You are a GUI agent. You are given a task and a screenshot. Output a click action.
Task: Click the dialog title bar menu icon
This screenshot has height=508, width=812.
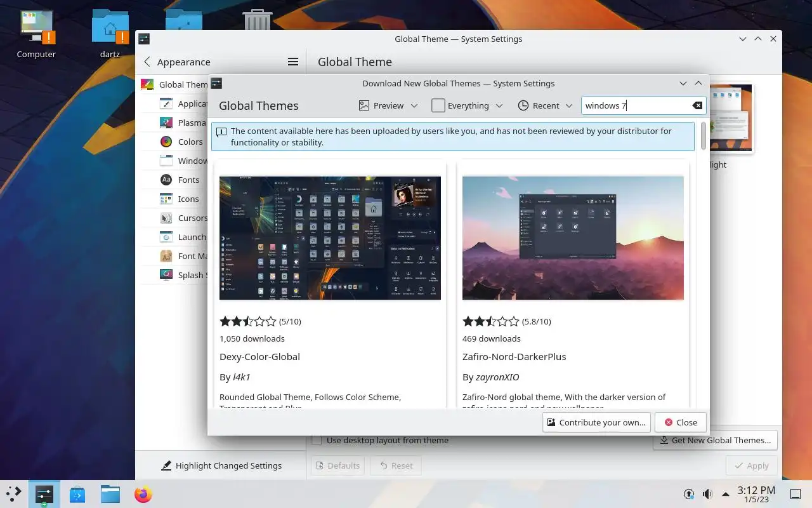(x=216, y=83)
